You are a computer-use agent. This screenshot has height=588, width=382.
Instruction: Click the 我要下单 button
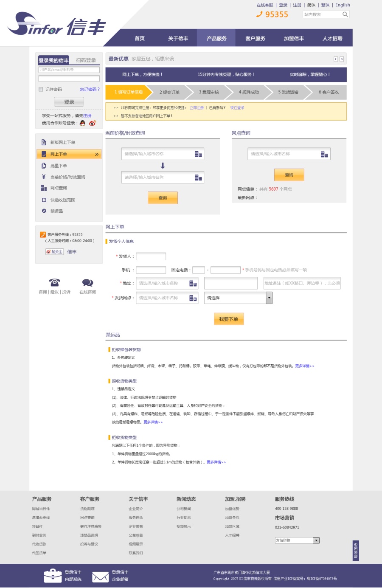click(x=229, y=319)
